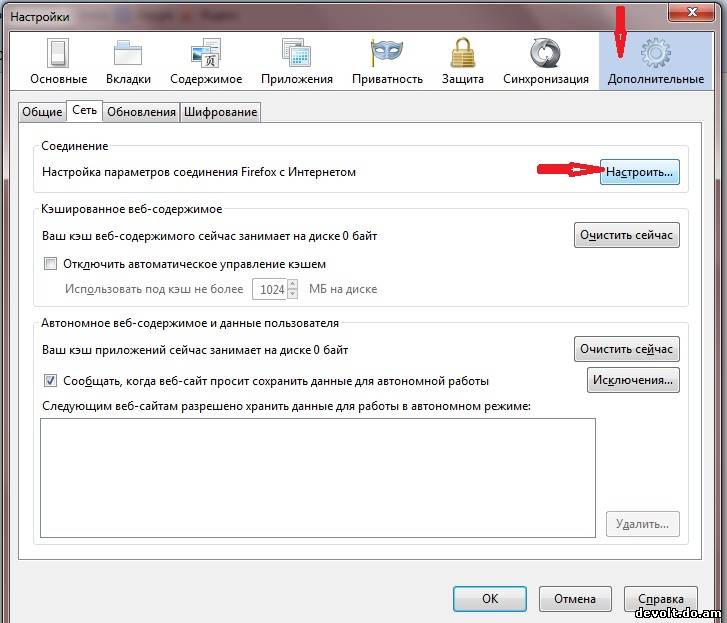Click Очистить сейчас for web content cache
727x623 pixels.
click(x=626, y=235)
